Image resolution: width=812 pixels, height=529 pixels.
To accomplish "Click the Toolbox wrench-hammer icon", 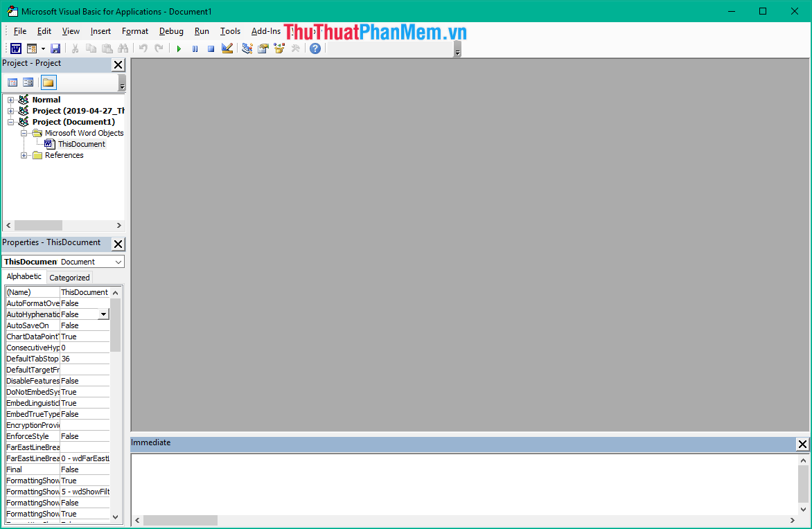I will 295,48.
